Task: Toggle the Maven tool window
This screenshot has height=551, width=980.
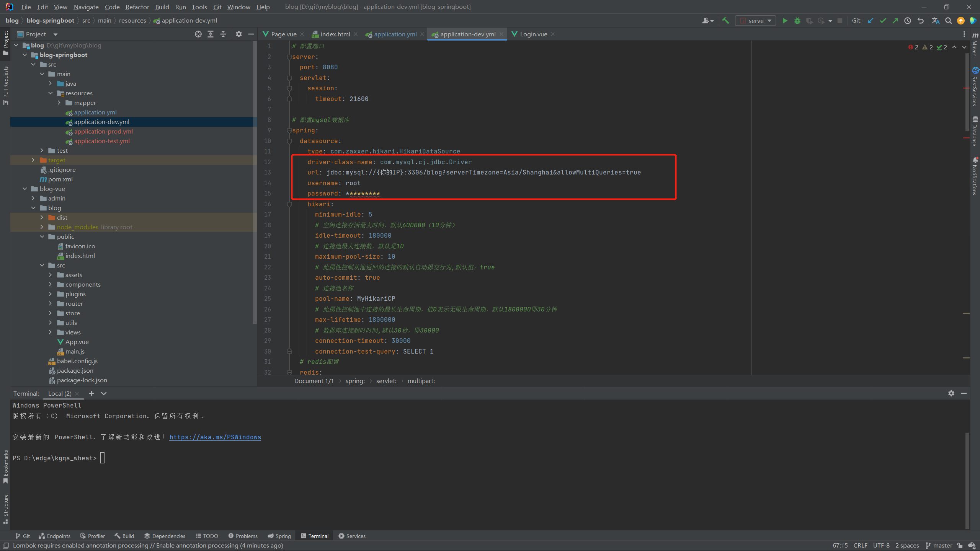Action: [x=975, y=45]
